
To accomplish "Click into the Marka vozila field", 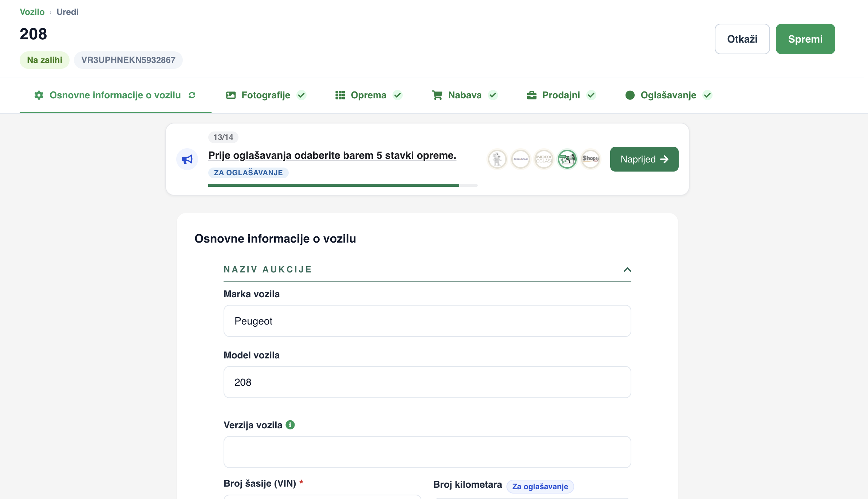I will click(x=427, y=321).
